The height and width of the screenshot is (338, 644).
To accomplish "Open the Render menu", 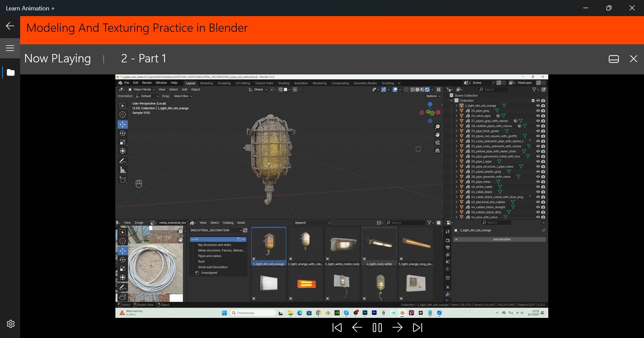I will 147,83.
